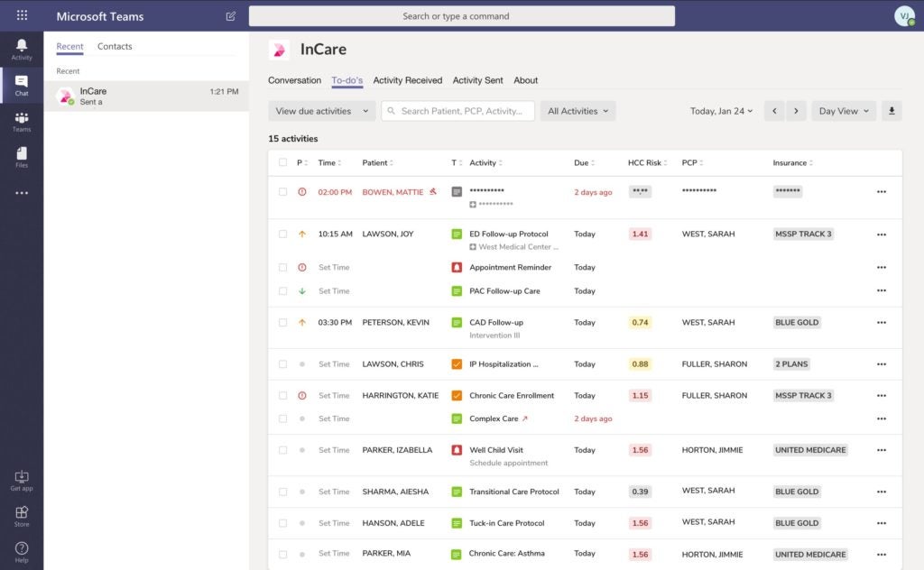Click the download export icon
This screenshot has width=924, height=570.
tap(892, 111)
